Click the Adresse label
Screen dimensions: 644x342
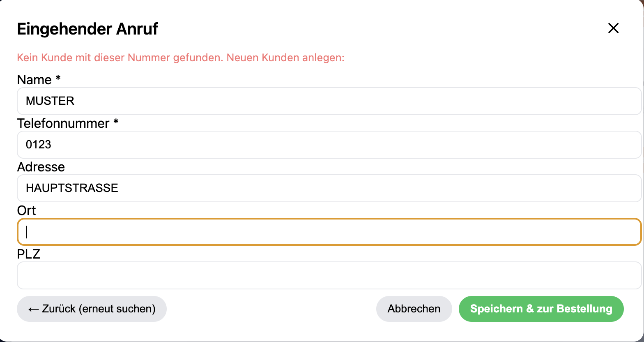tap(41, 167)
